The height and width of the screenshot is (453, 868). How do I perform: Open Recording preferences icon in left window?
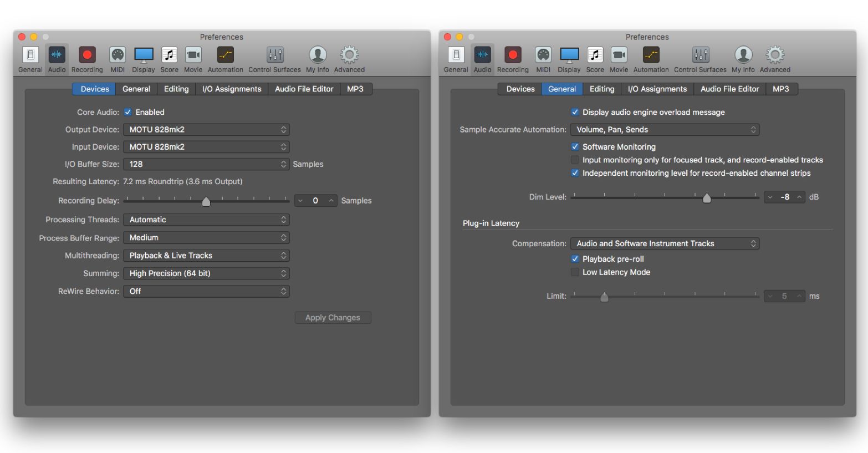click(x=87, y=55)
